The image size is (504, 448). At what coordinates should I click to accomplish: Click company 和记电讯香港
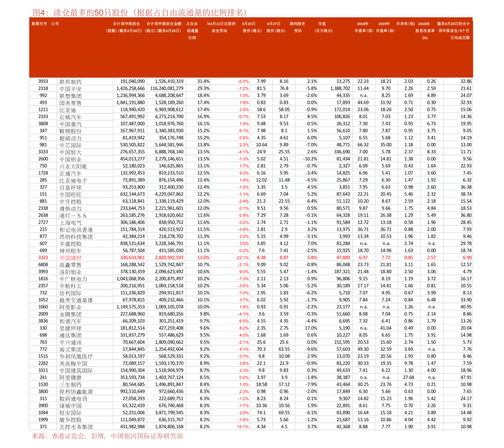click(x=76, y=230)
